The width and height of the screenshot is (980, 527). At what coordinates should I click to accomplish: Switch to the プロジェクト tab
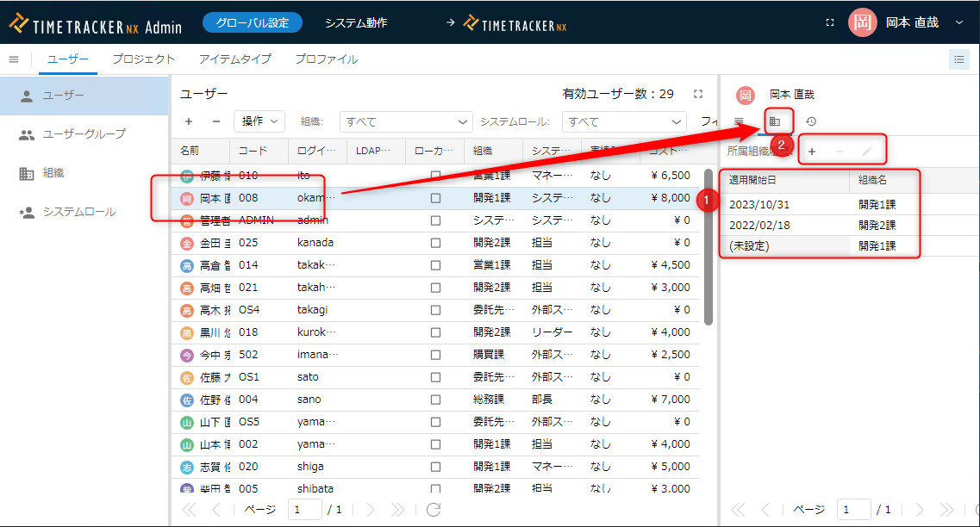pyautogui.click(x=143, y=59)
